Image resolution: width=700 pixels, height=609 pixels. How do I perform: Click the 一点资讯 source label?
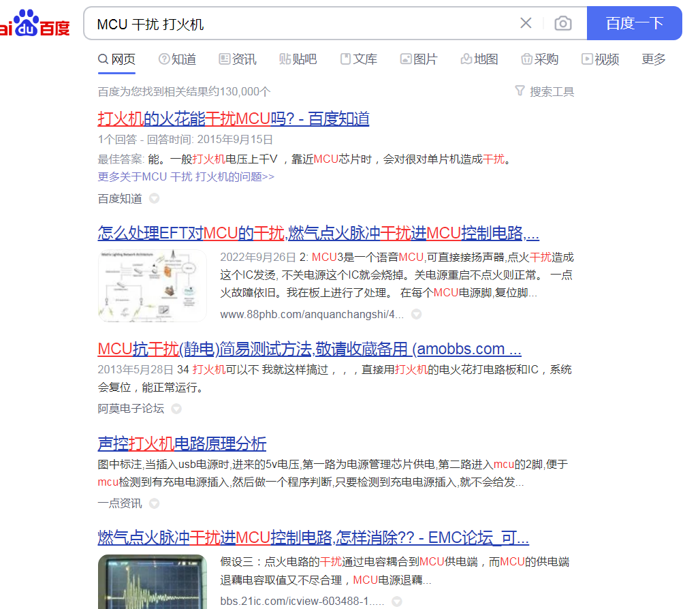(120, 503)
